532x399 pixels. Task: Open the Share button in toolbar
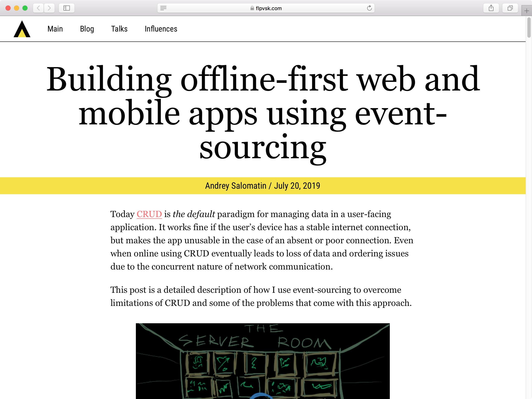click(x=491, y=8)
